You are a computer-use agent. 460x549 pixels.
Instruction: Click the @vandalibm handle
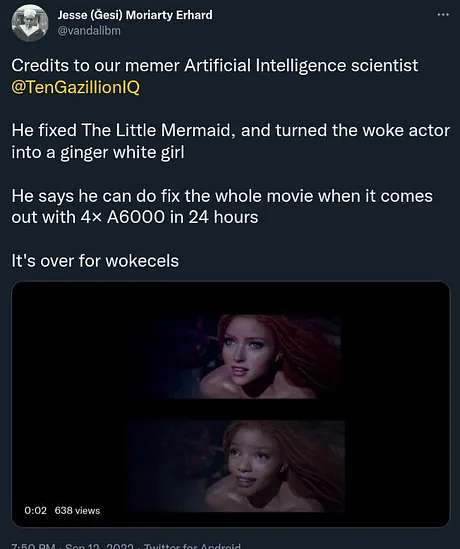89,31
